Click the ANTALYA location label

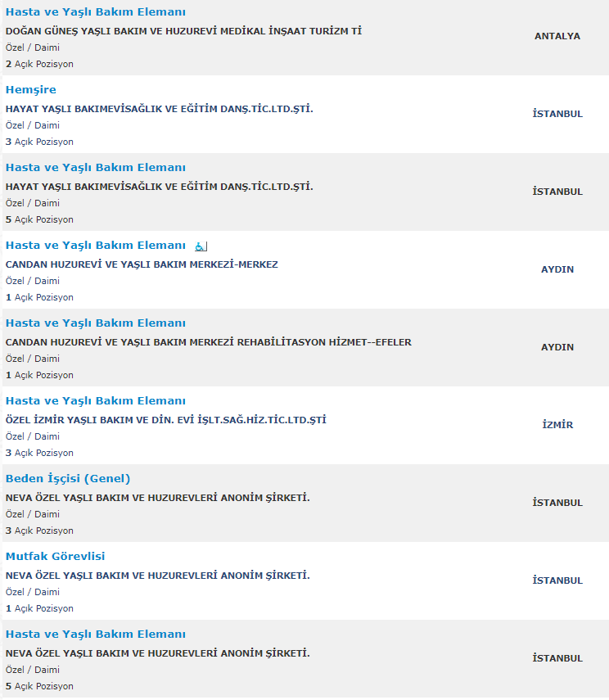(557, 36)
